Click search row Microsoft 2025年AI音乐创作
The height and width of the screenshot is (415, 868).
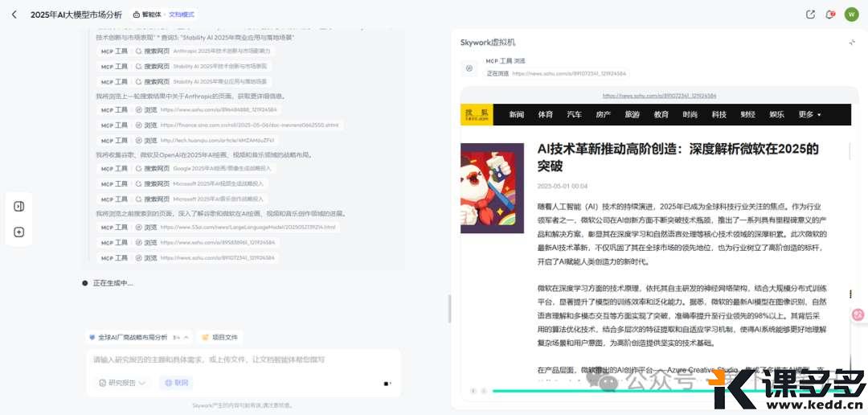coord(182,199)
